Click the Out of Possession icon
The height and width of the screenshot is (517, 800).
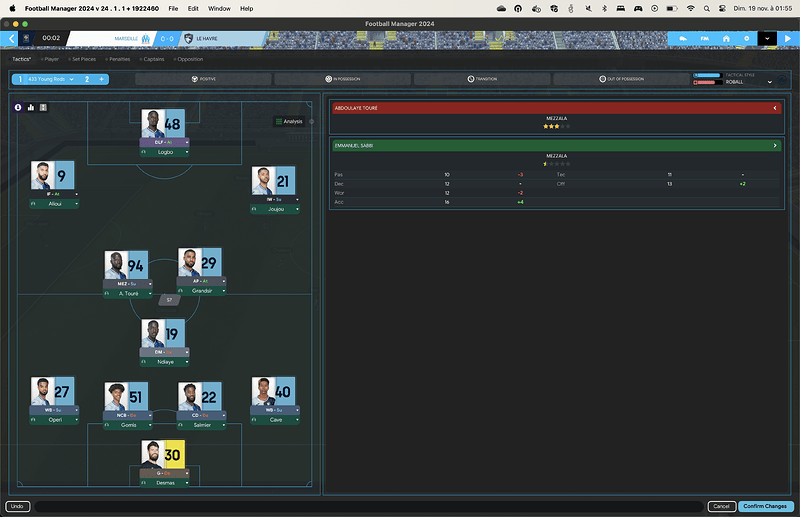pos(602,79)
